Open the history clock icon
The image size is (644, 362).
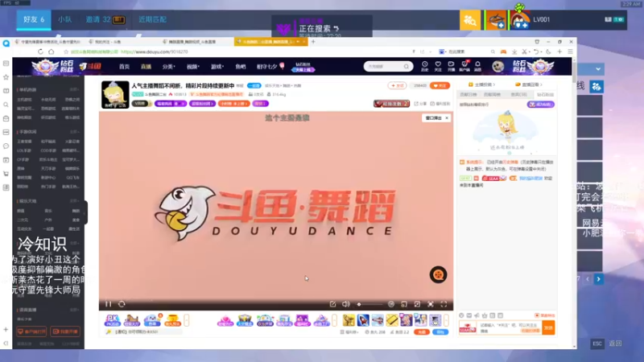[425, 66]
